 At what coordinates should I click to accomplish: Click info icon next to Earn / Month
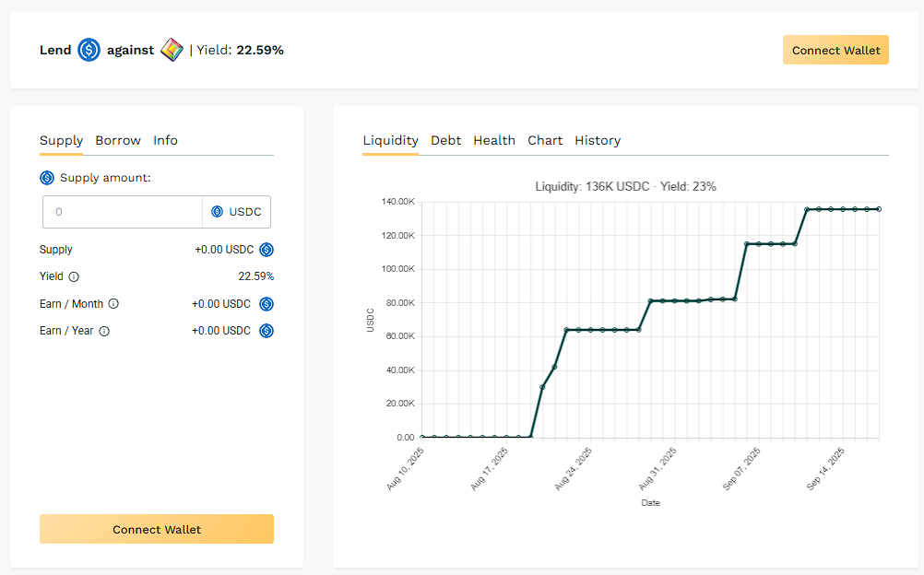pyautogui.click(x=113, y=304)
